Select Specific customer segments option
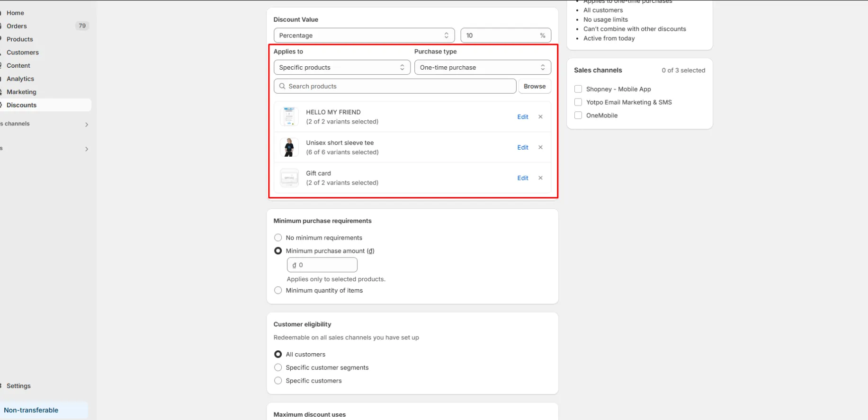The image size is (868, 420). (278, 367)
